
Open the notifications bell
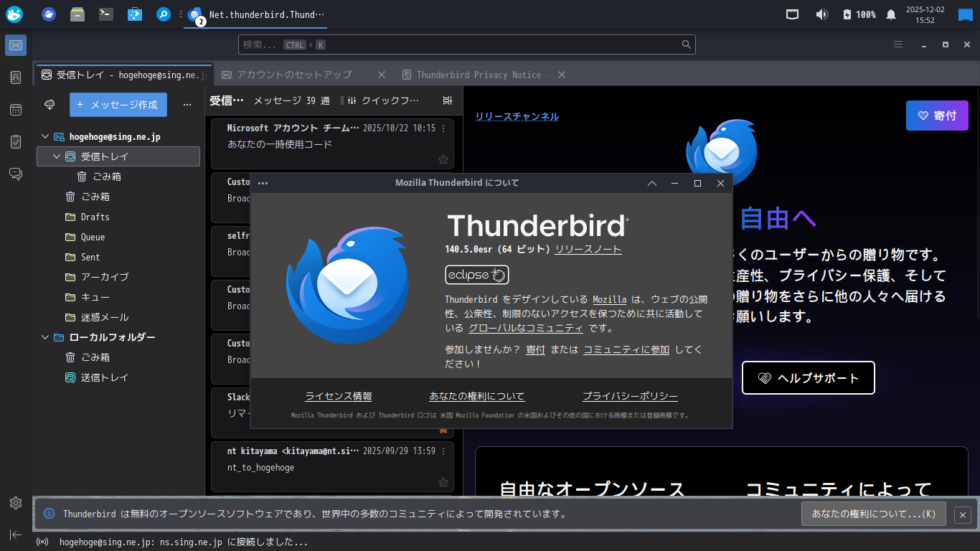tap(891, 14)
